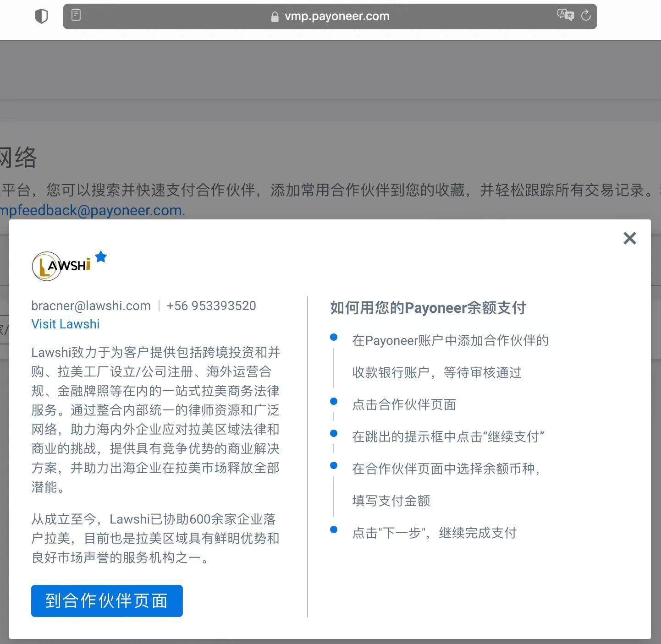
Task: Close the Lawshi partner dialog
Action: coord(629,238)
